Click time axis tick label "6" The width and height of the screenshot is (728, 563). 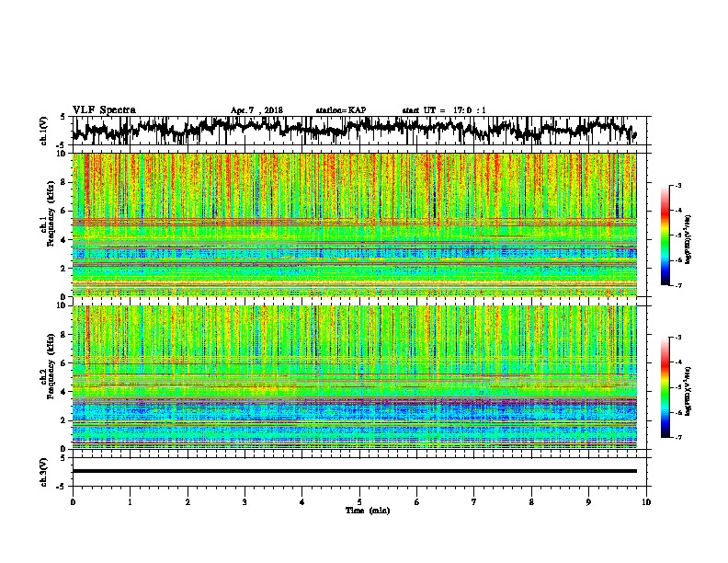coord(417,501)
